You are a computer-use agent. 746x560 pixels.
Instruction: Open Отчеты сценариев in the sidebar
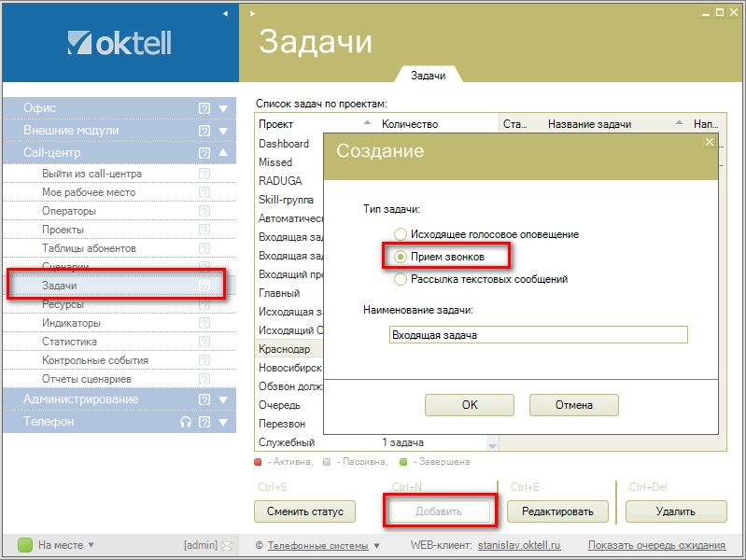point(86,379)
